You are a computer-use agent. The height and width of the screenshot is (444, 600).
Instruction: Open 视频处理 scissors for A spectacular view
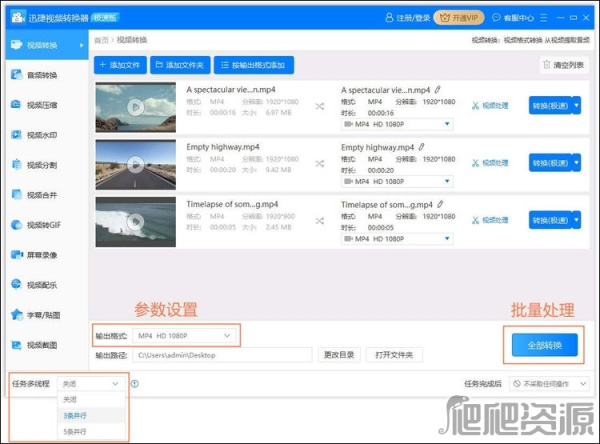490,106
